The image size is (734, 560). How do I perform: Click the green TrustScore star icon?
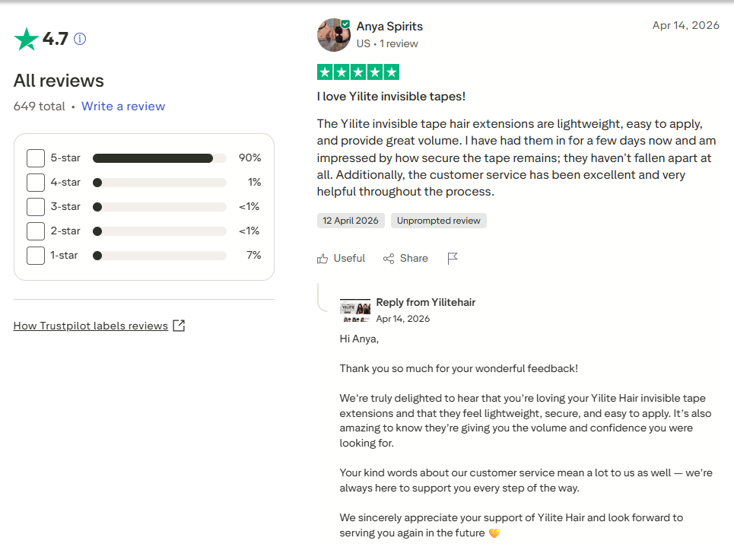(x=26, y=39)
